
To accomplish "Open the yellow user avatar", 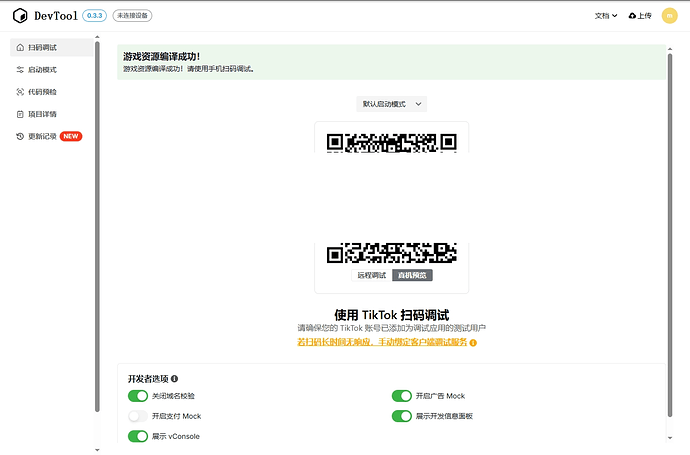I will coord(669,16).
